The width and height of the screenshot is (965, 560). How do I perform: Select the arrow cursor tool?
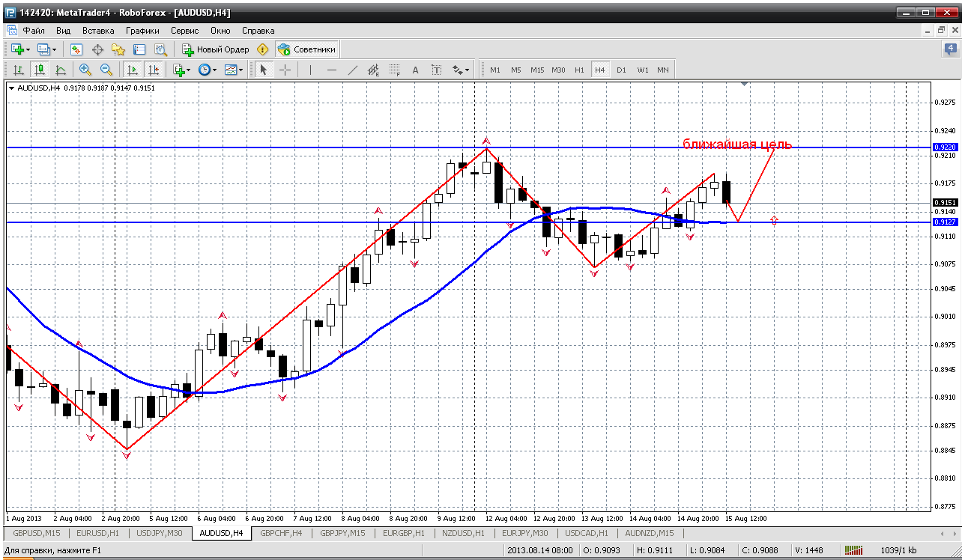(263, 70)
